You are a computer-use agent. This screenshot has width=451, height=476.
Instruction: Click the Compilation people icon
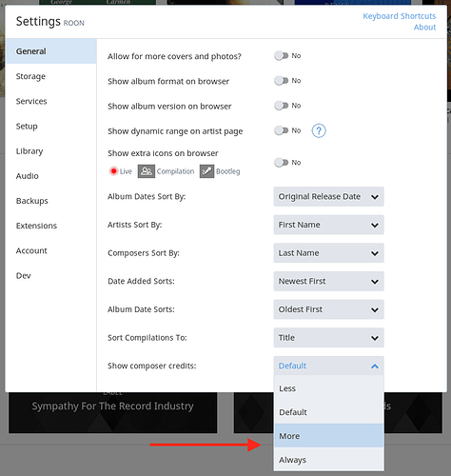(147, 171)
